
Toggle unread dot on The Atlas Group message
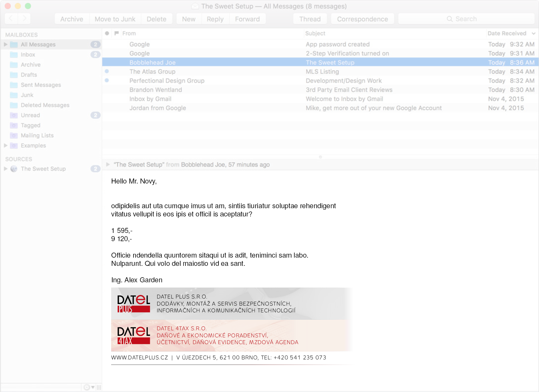107,71
